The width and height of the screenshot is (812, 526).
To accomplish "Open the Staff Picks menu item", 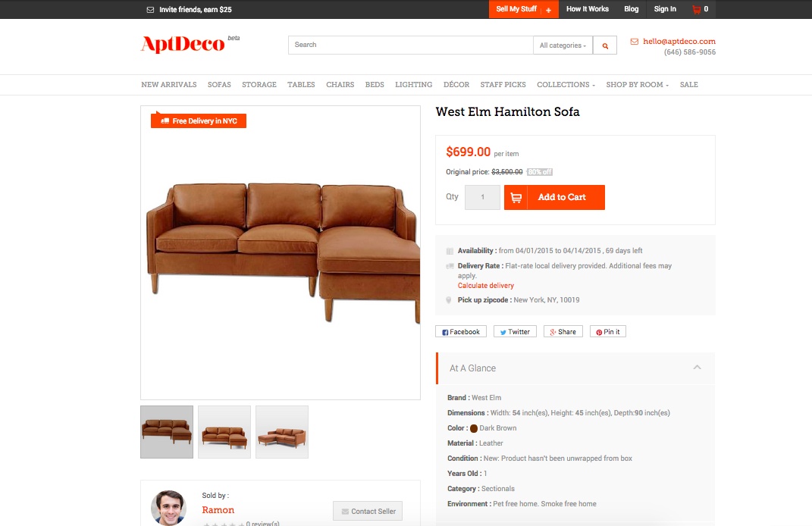I will [x=503, y=84].
